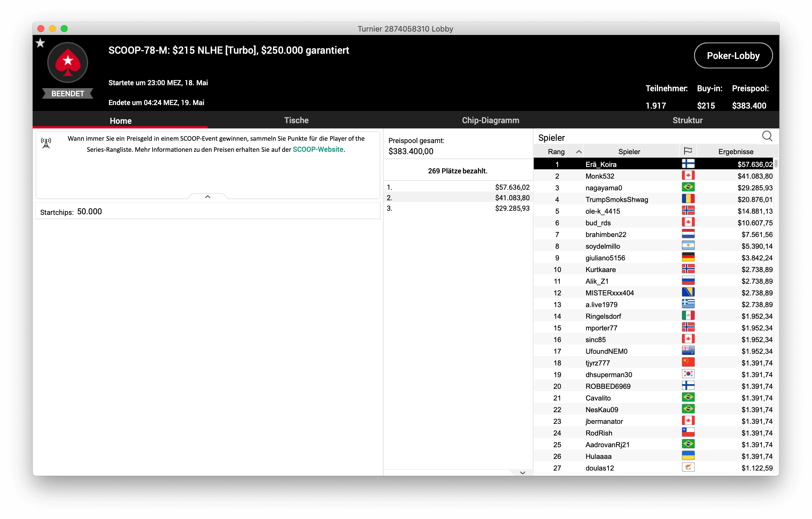The height and width of the screenshot is (519, 812).
Task: Click South Korea flag for dhsuperman30
Action: [688, 374]
